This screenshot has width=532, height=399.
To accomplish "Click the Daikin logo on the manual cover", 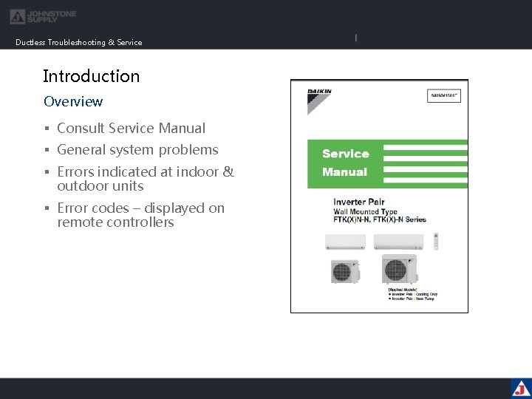I will (x=319, y=102).
